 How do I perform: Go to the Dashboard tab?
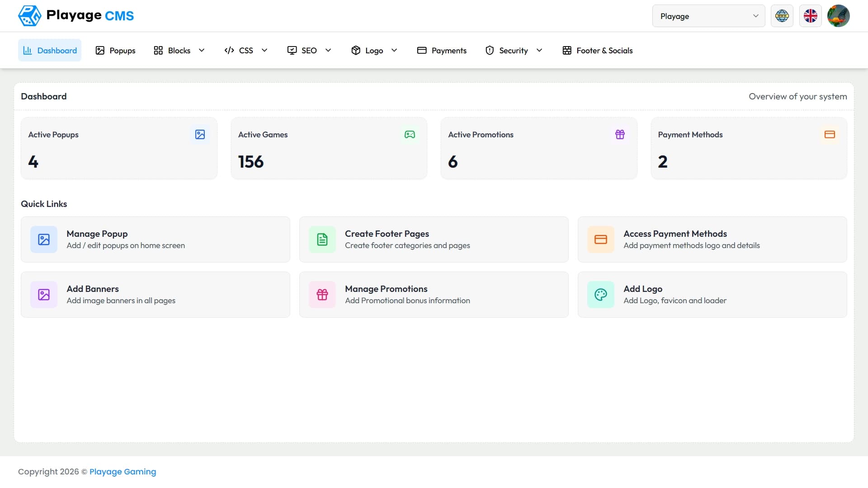click(x=50, y=50)
